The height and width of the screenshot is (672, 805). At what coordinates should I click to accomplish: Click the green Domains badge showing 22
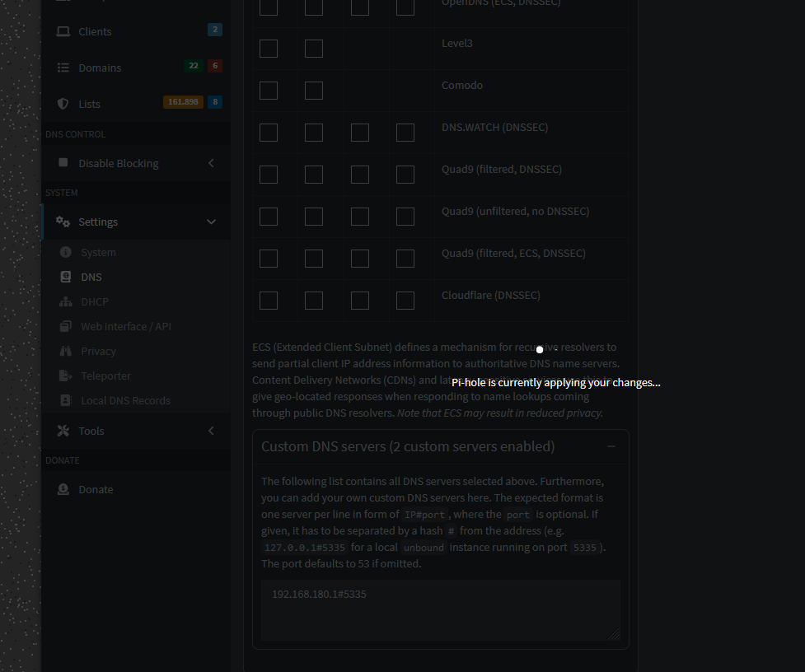pyautogui.click(x=194, y=66)
